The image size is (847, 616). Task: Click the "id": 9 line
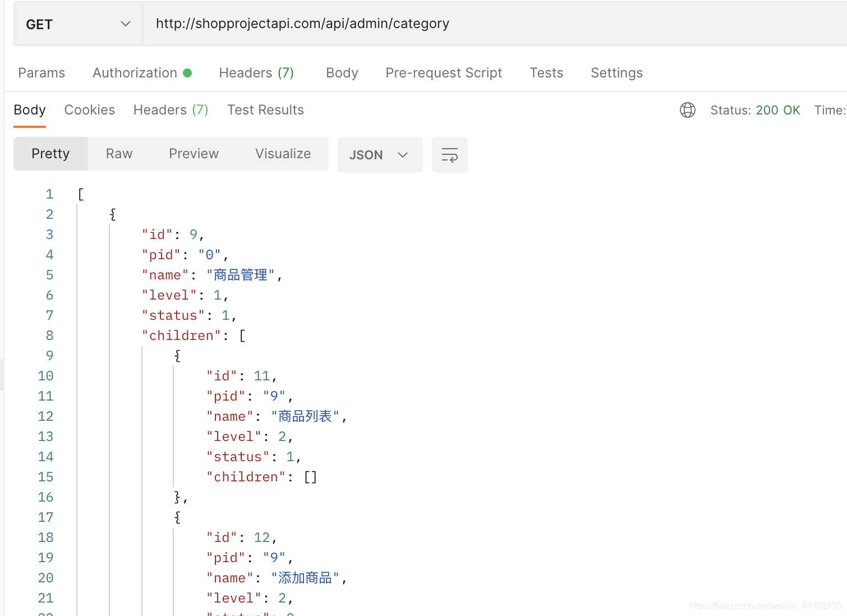(173, 235)
